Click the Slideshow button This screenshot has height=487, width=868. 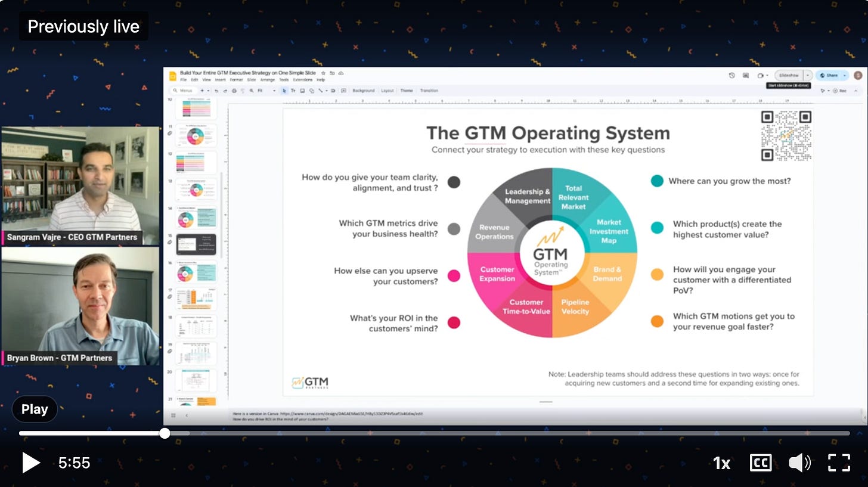(789, 76)
